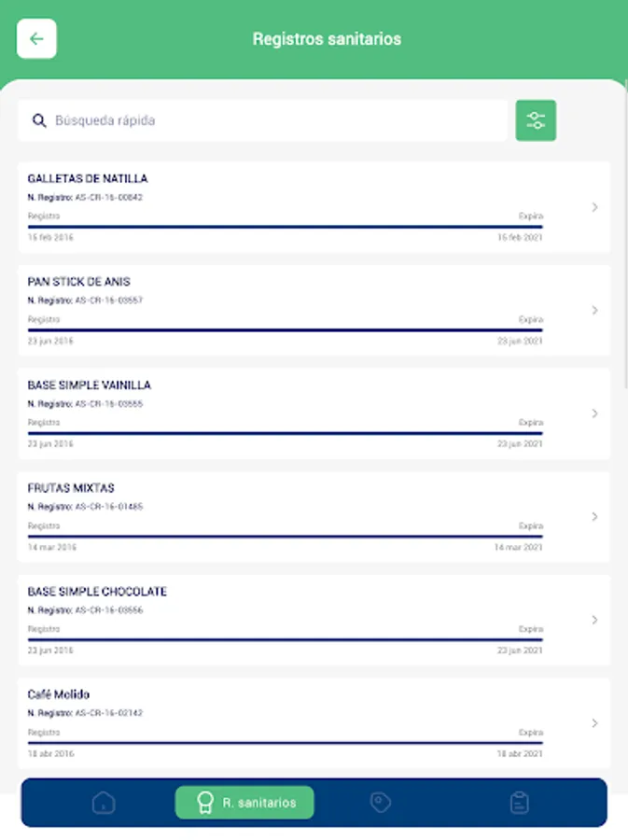The width and height of the screenshot is (628, 840).
Task: Open the FRUTAS MIXTAS record title
Action: pyautogui.click(x=71, y=488)
